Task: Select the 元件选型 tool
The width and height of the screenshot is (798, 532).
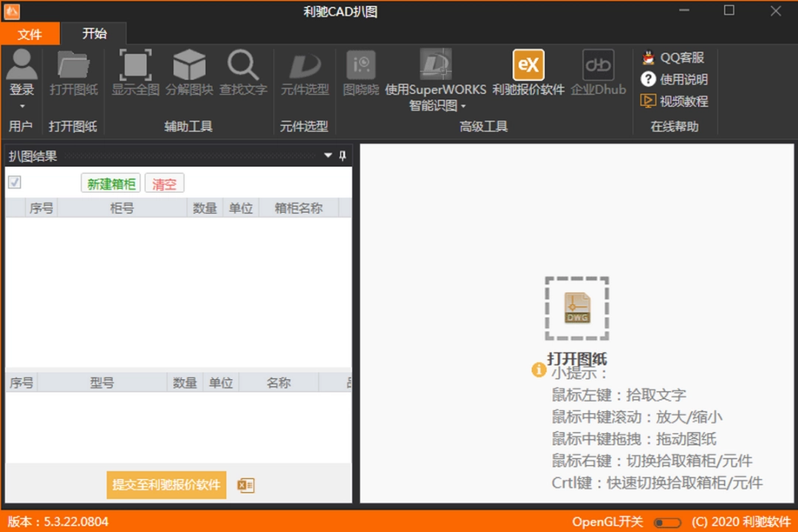Action: coord(304,65)
